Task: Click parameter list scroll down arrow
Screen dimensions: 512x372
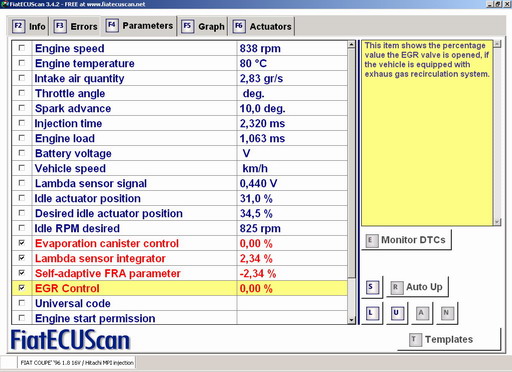Action: coord(351,320)
